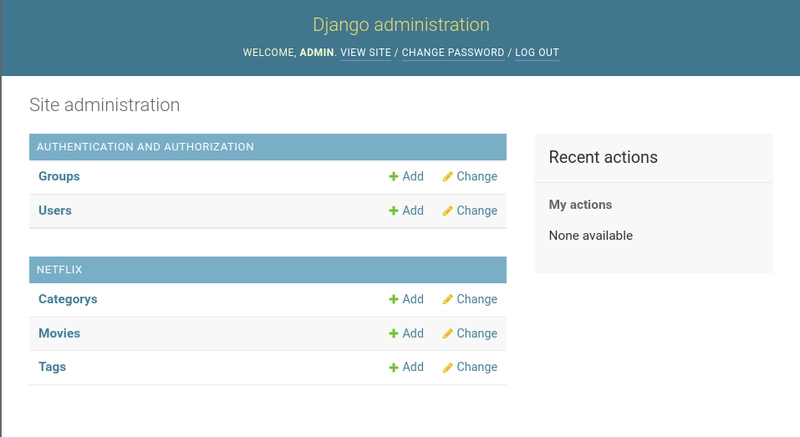This screenshot has width=800, height=437.
Task: Click the pencil icon in Categorys row
Action: 448,300
